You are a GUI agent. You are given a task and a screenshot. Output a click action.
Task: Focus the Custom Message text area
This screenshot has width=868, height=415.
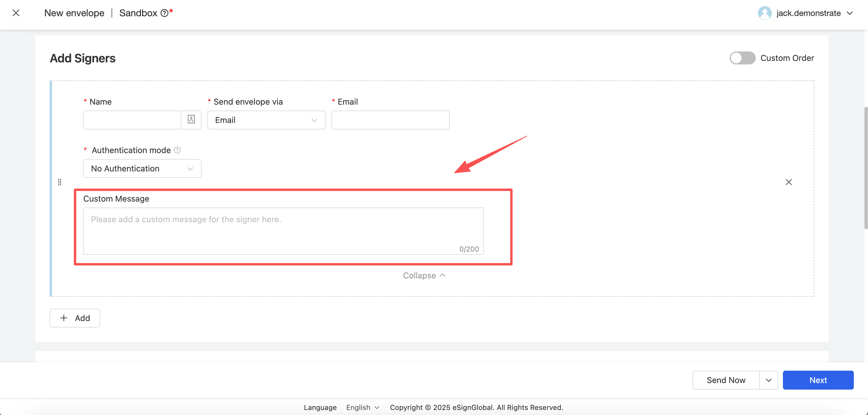[283, 231]
